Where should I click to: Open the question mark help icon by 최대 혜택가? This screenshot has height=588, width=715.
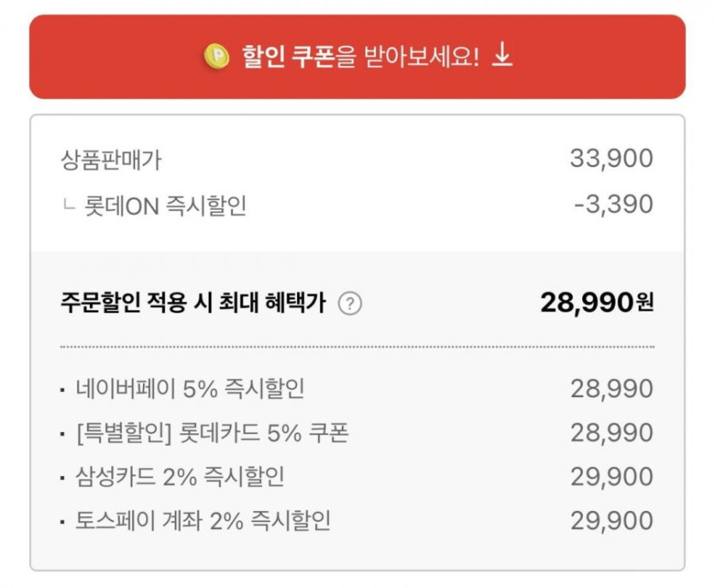click(349, 303)
